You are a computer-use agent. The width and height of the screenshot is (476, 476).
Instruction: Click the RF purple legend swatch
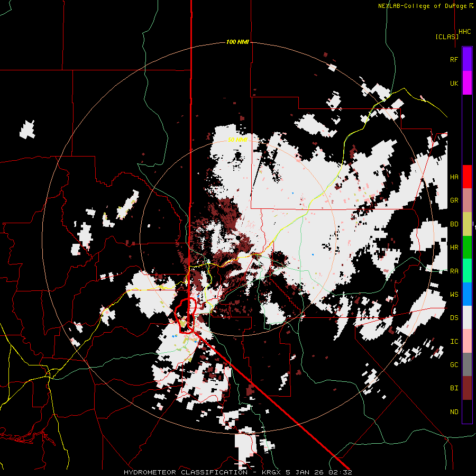[x=467, y=59]
